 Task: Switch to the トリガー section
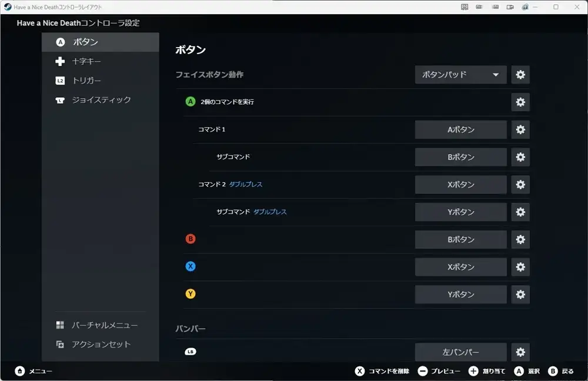(101, 81)
